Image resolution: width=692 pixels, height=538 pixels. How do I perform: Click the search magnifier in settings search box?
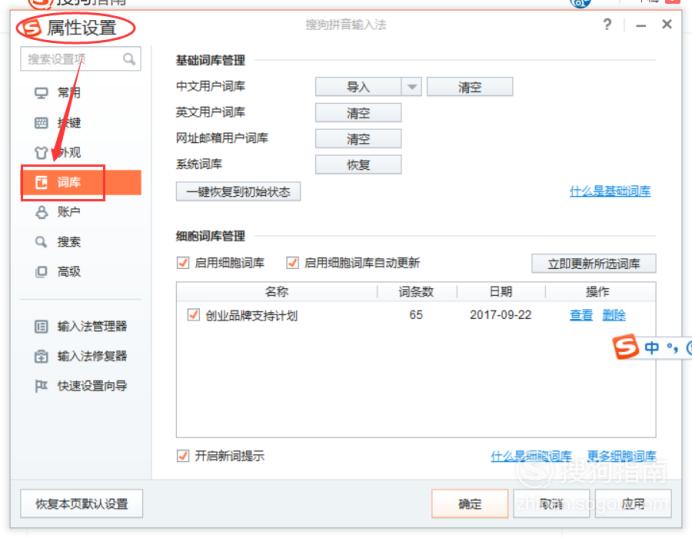pyautogui.click(x=129, y=59)
